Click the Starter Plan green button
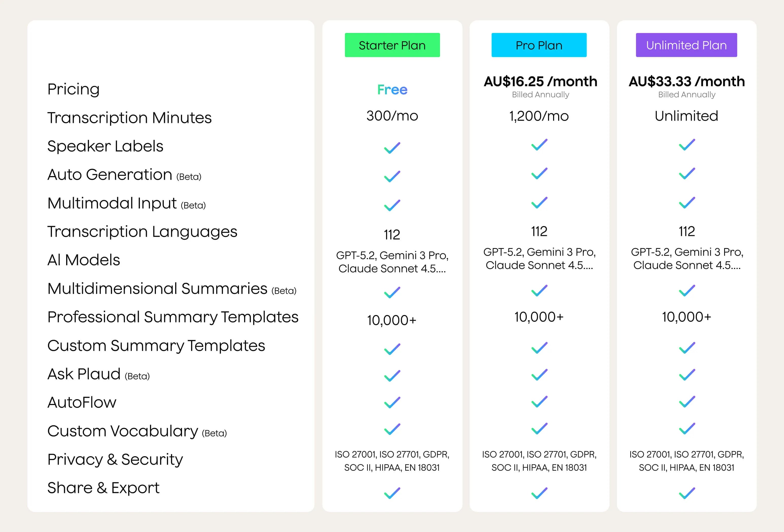 coord(392,45)
